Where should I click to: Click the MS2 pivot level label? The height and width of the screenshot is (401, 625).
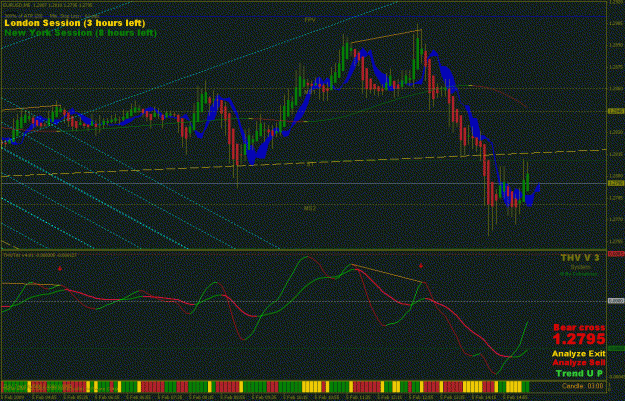click(310, 208)
